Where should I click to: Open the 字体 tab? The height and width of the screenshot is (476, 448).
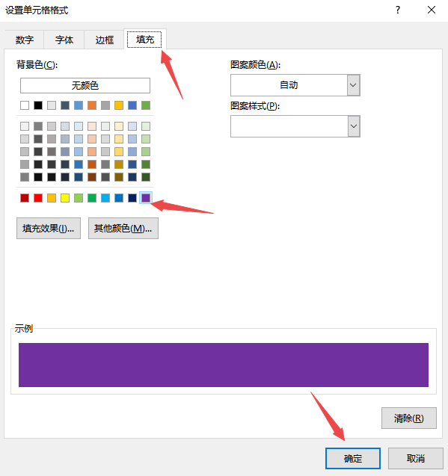tap(64, 40)
